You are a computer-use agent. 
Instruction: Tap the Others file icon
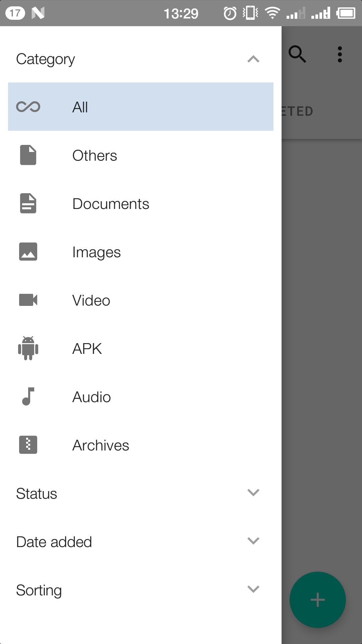[x=28, y=155]
